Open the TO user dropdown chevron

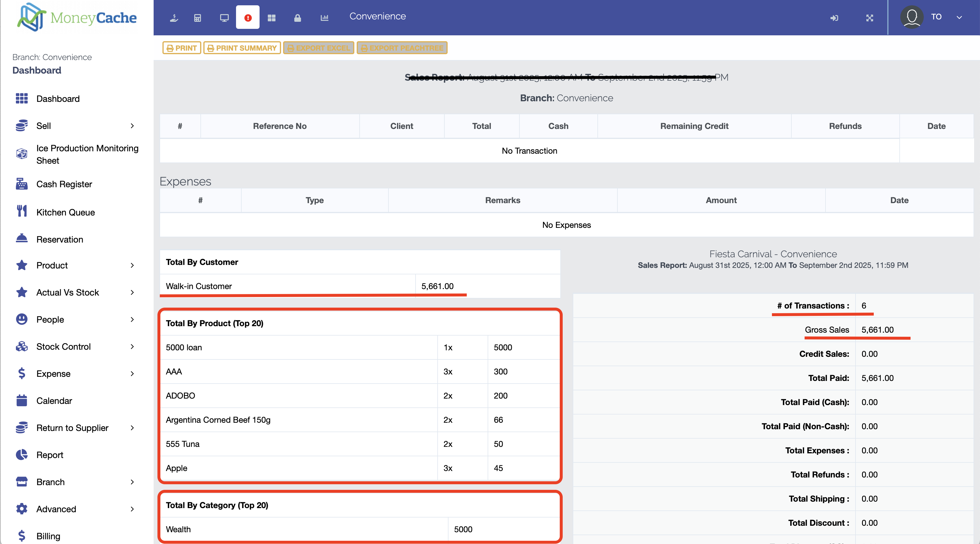pyautogui.click(x=959, y=17)
